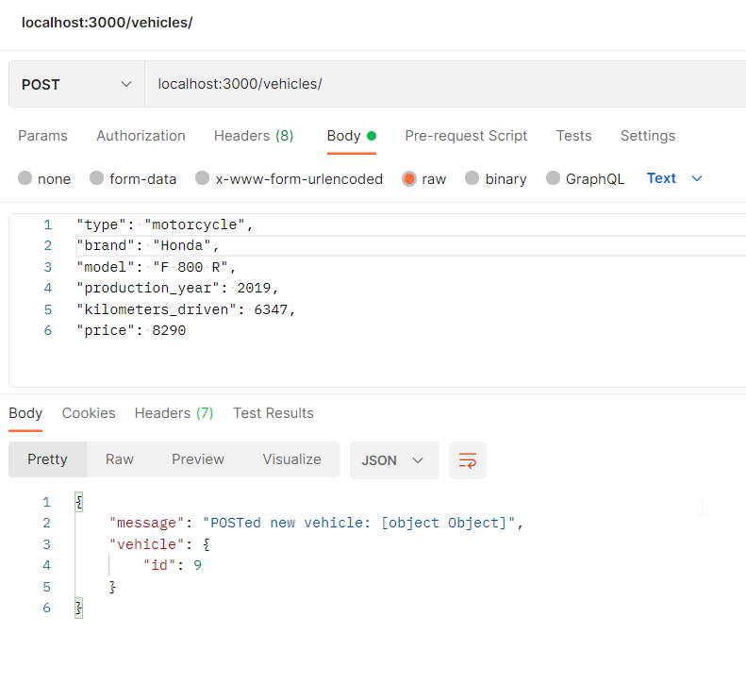Open the Text format dropdown
The image size is (746, 700).
(x=674, y=178)
